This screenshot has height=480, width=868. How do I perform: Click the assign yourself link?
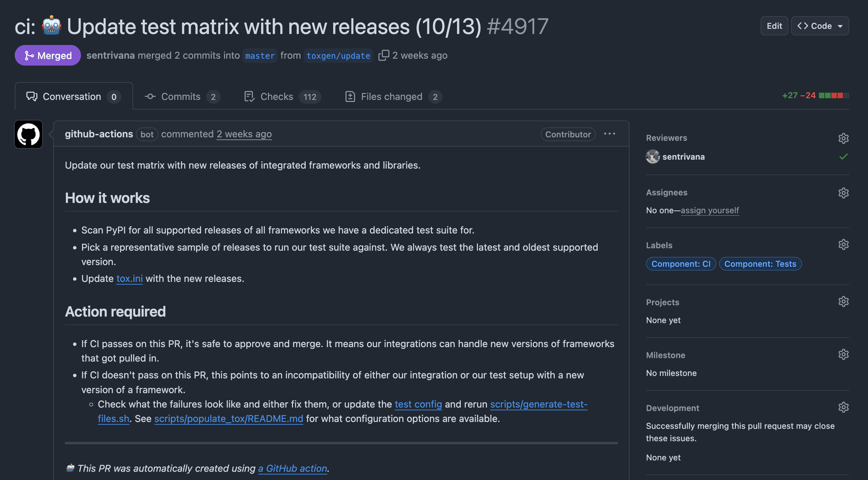709,210
